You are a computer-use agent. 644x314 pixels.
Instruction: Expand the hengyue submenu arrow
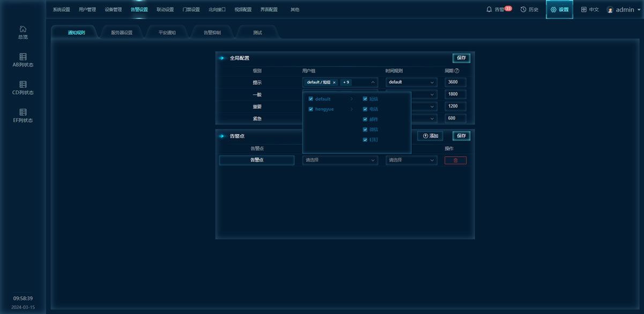pos(352,109)
